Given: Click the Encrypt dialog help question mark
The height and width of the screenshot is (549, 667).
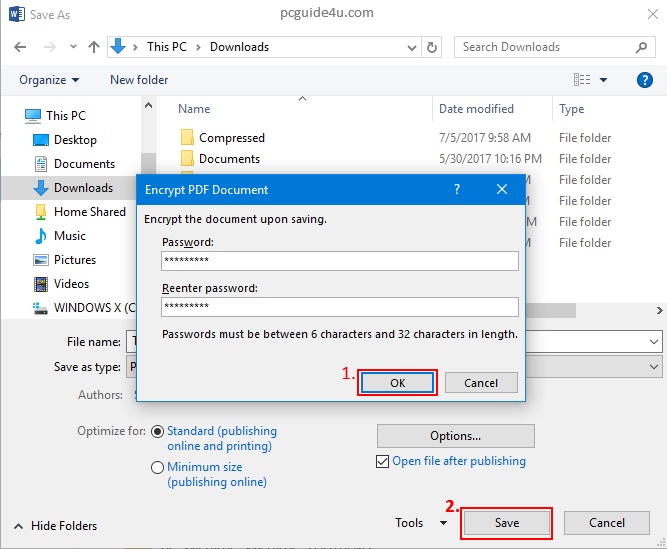Looking at the screenshot, I should click(457, 189).
